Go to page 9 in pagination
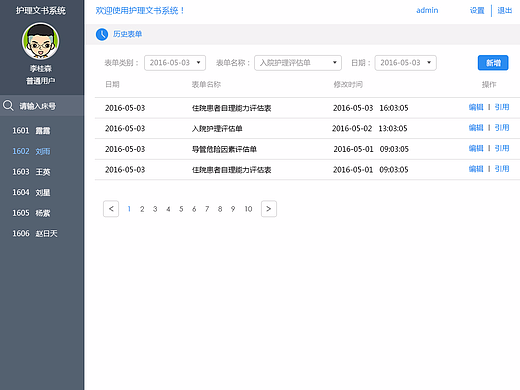Image resolution: width=520 pixels, height=390 pixels. pyautogui.click(x=233, y=209)
